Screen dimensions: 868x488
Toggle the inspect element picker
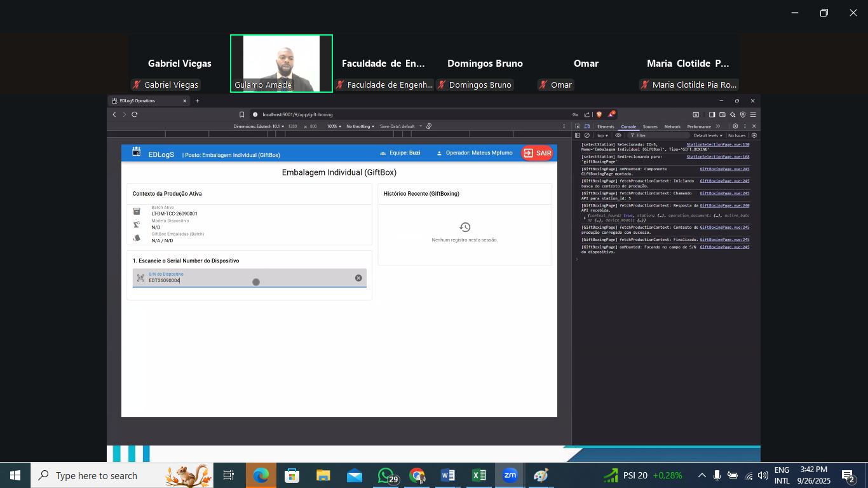pos(577,126)
